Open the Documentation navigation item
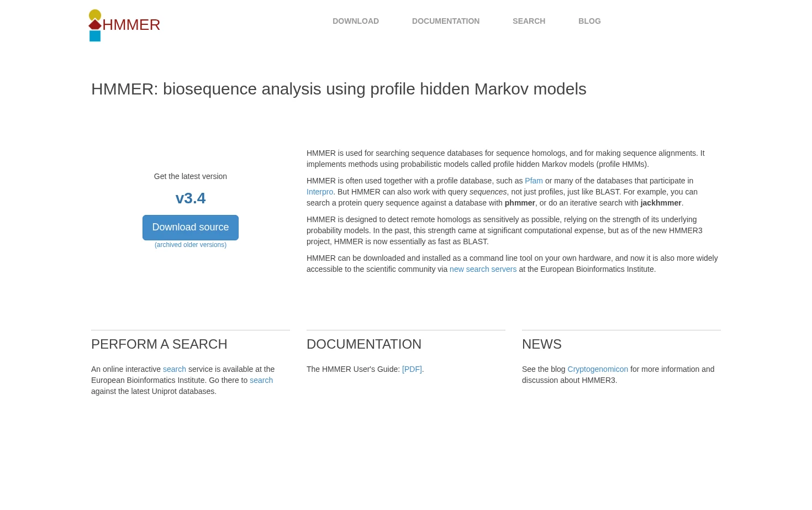This screenshot has width=812, height=510. tap(446, 21)
